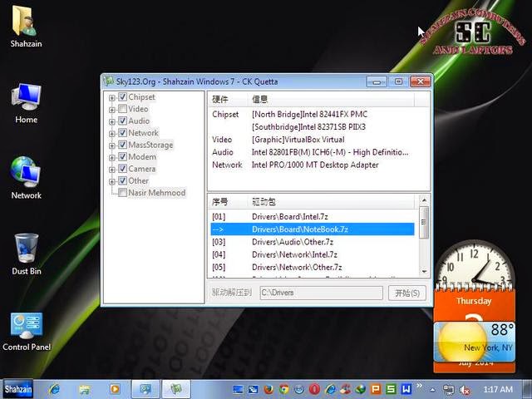Click the blue W writer quick launch icon

[x=406, y=389]
